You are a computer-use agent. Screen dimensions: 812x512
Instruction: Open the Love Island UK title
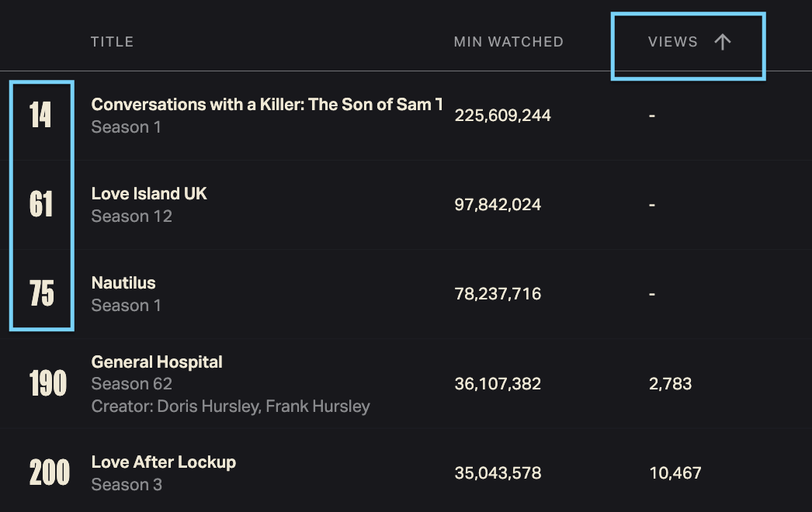(149, 194)
